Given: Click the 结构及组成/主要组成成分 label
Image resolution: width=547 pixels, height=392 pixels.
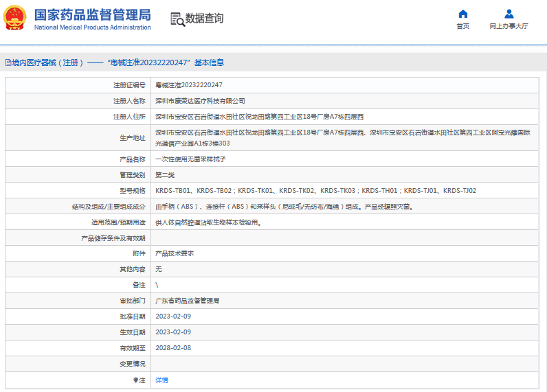Looking at the screenshot, I should coord(109,207).
